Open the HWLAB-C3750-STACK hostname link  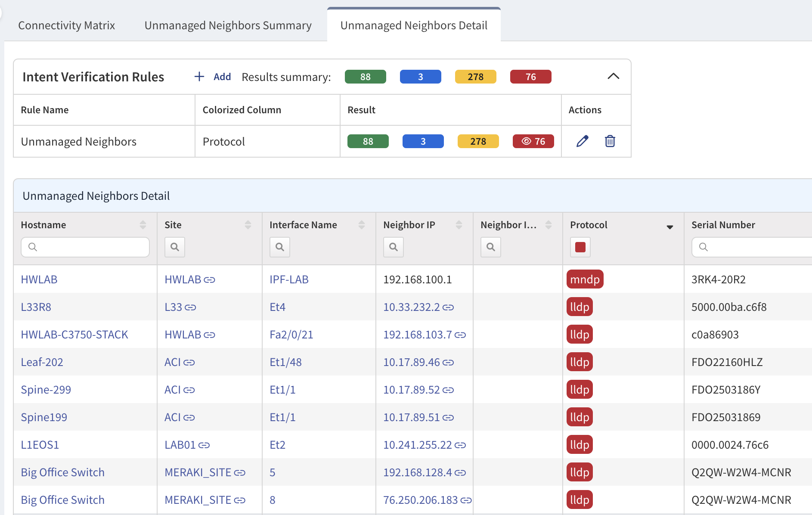[74, 335]
